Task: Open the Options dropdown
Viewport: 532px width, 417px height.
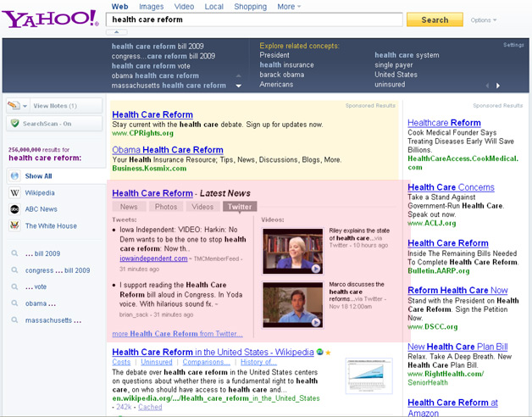Action: coord(483,20)
